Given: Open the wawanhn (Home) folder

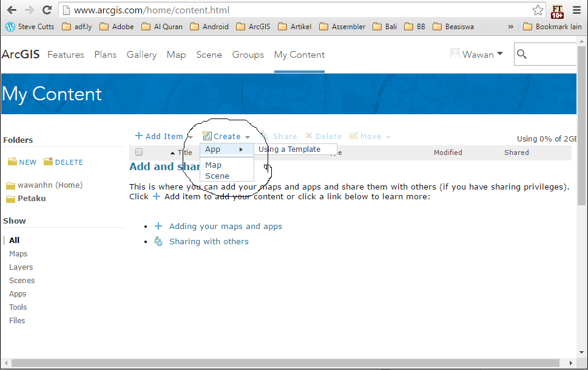Looking at the screenshot, I should pyautogui.click(x=45, y=185).
